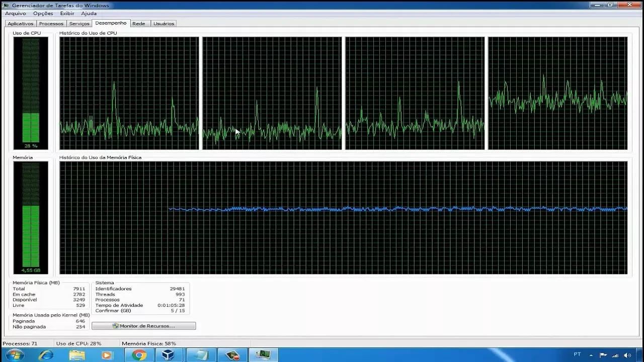Open Windows Explorer folder in the taskbar

(77, 355)
